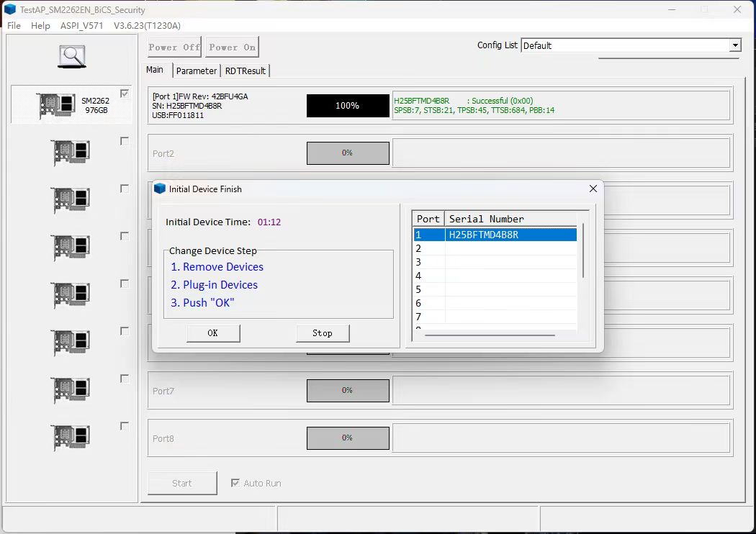Image resolution: width=756 pixels, height=534 pixels.
Task: Switch to the Parameter tab
Action: [x=196, y=71]
